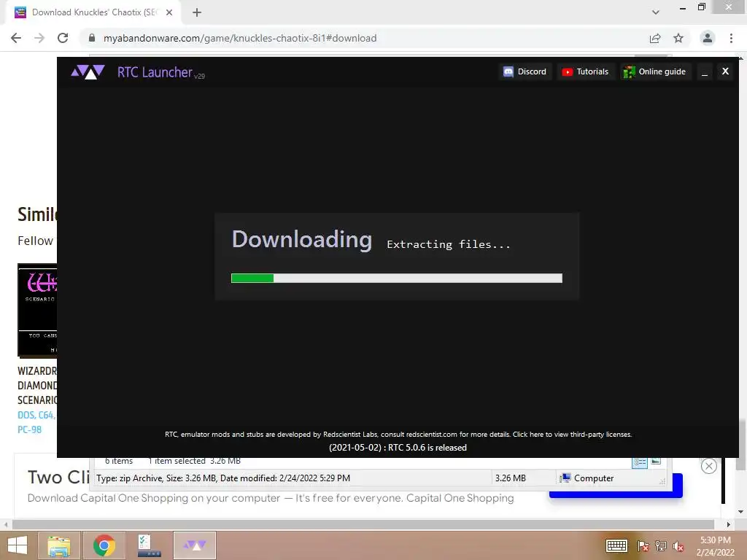Open the PC-98 platform link

[29, 429]
